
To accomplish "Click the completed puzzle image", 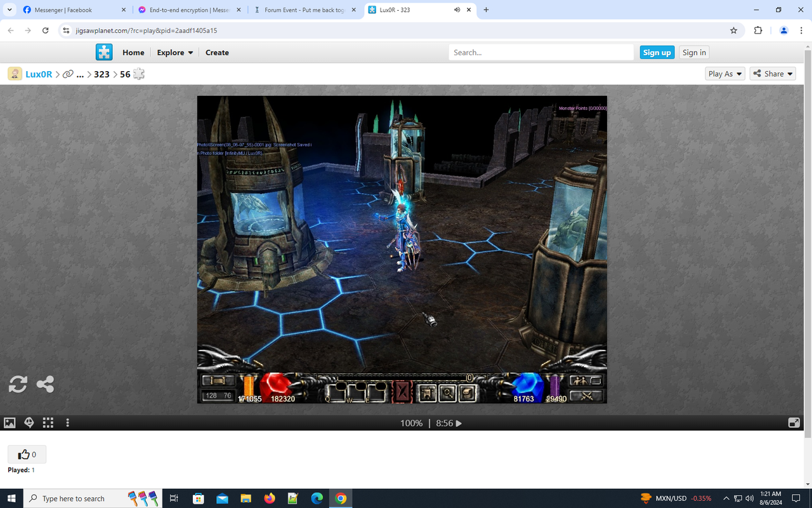I will (x=402, y=250).
